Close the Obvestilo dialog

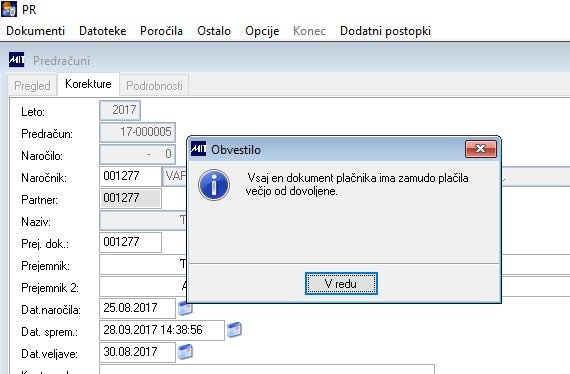coord(481,149)
